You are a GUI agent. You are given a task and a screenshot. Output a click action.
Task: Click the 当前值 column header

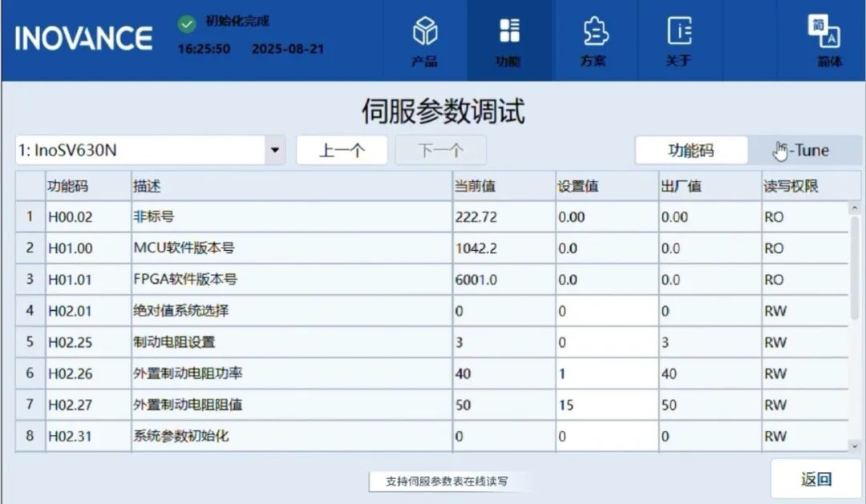(x=504, y=186)
